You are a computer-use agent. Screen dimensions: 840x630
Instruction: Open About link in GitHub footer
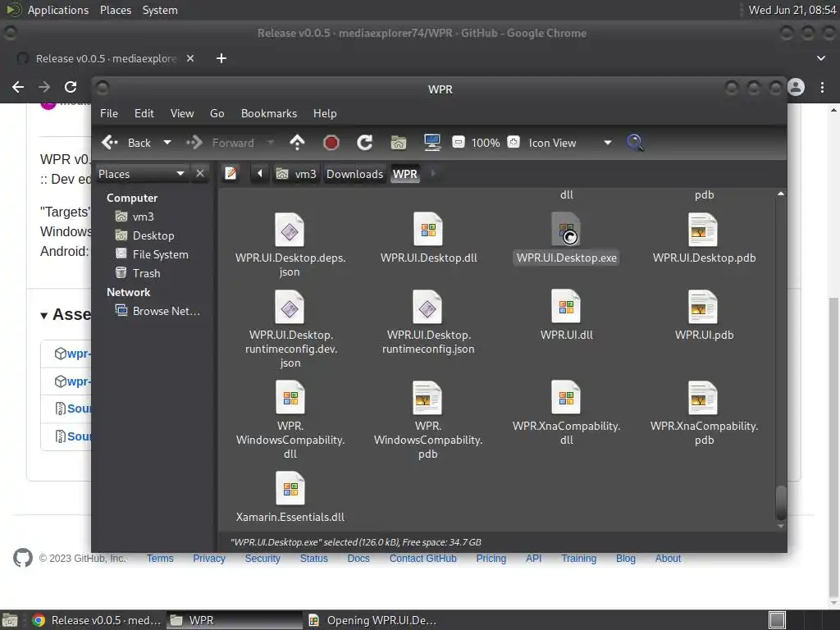tap(668, 558)
